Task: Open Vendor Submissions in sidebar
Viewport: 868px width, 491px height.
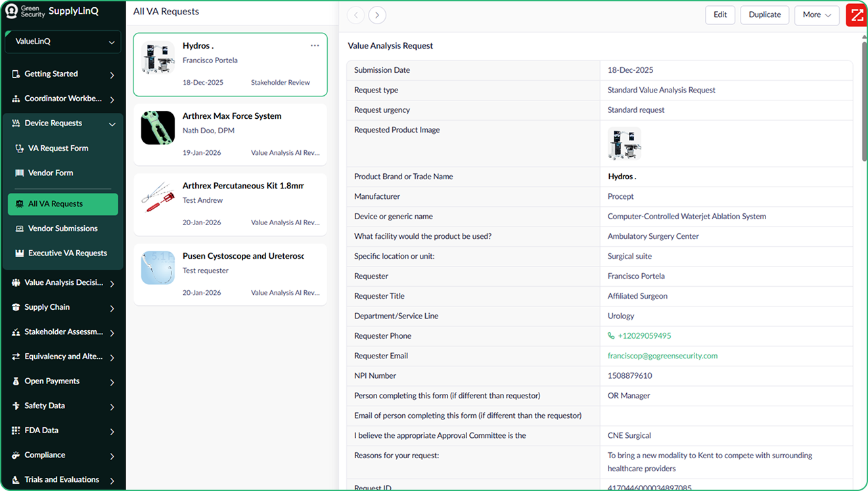Action: point(62,228)
